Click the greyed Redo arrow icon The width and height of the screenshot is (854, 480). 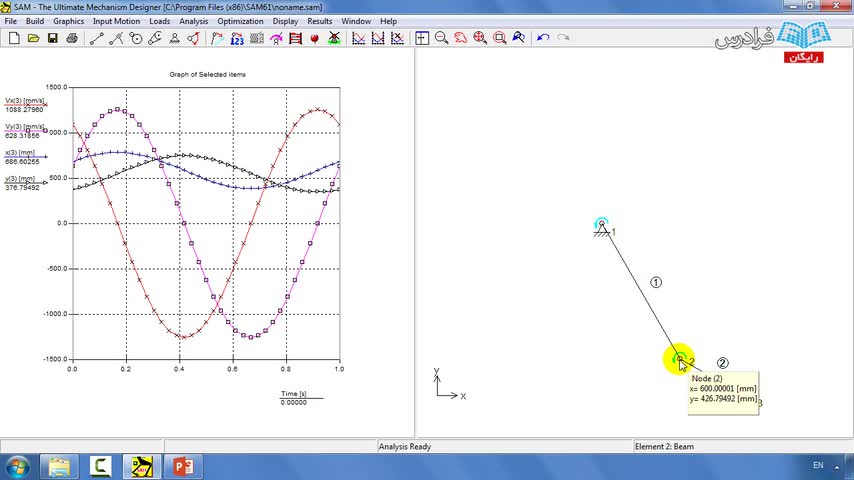pos(563,38)
